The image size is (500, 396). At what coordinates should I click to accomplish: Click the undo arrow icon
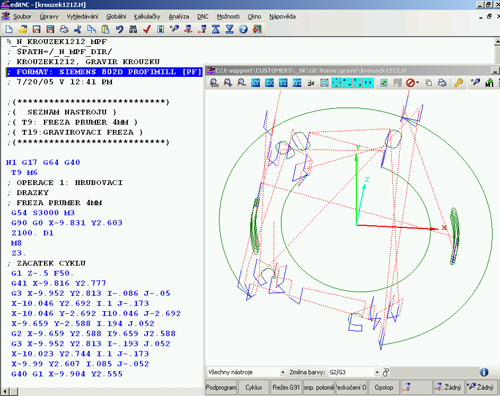(x=119, y=29)
